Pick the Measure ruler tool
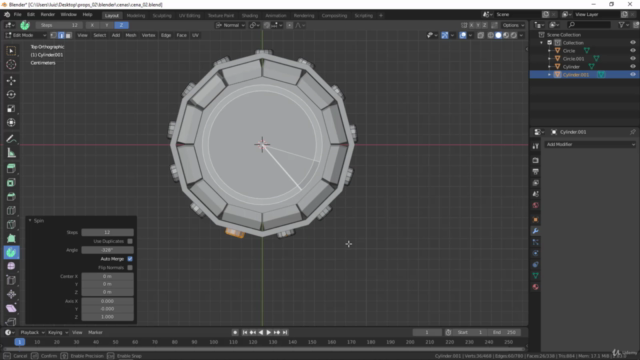The height and width of the screenshot is (360, 640). tap(11, 153)
